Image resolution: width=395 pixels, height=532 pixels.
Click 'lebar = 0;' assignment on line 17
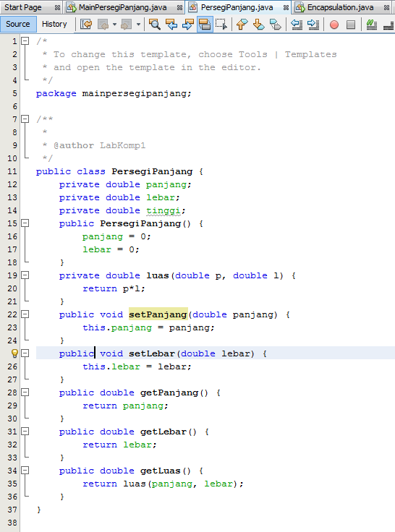pyautogui.click(x=111, y=249)
